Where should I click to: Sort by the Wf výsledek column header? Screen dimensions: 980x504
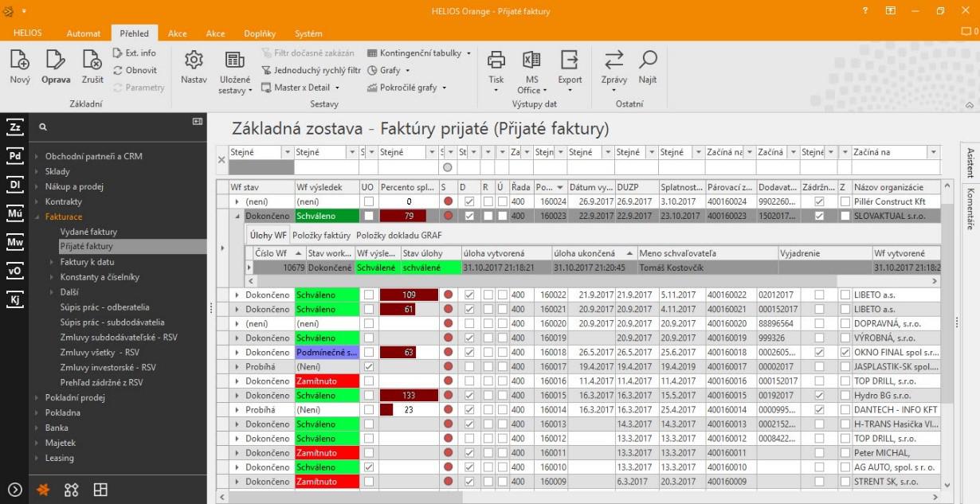(326, 187)
